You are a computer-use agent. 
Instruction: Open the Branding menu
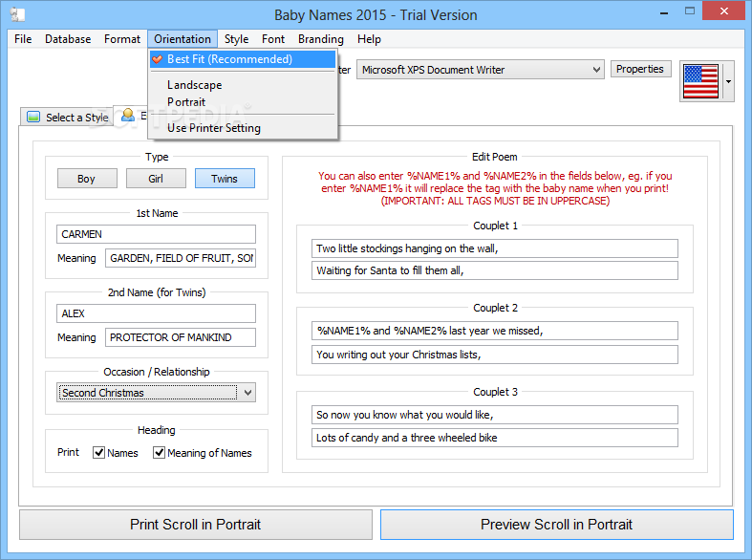click(x=321, y=39)
